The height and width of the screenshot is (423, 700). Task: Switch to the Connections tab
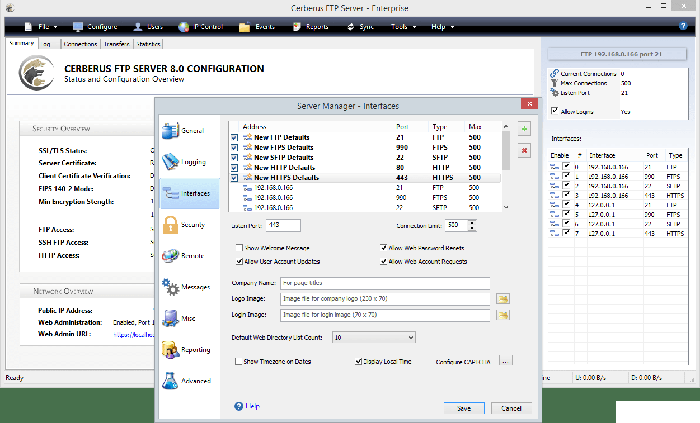(x=80, y=44)
